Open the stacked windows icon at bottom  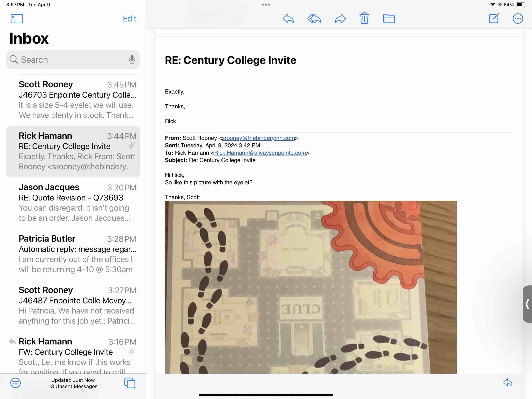(x=130, y=383)
